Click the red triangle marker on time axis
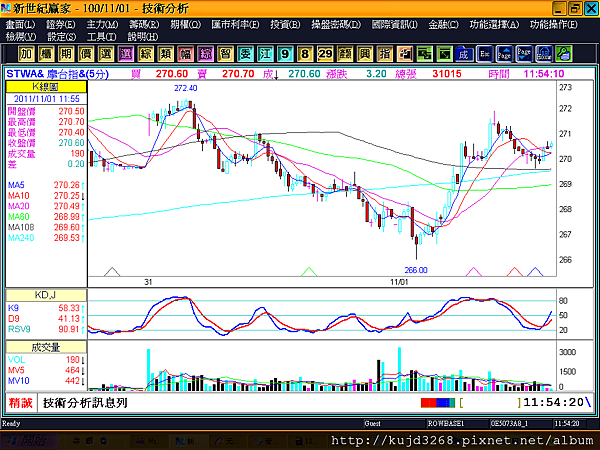 (515, 272)
